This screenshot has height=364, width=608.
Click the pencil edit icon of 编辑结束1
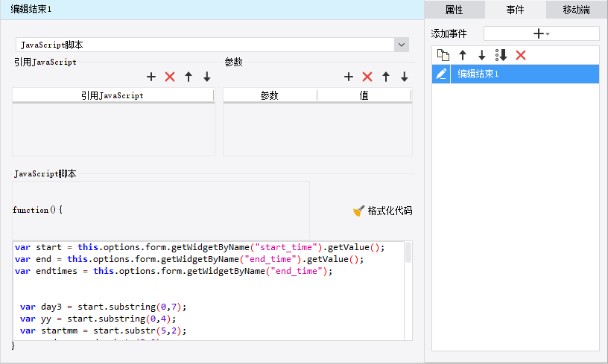441,74
